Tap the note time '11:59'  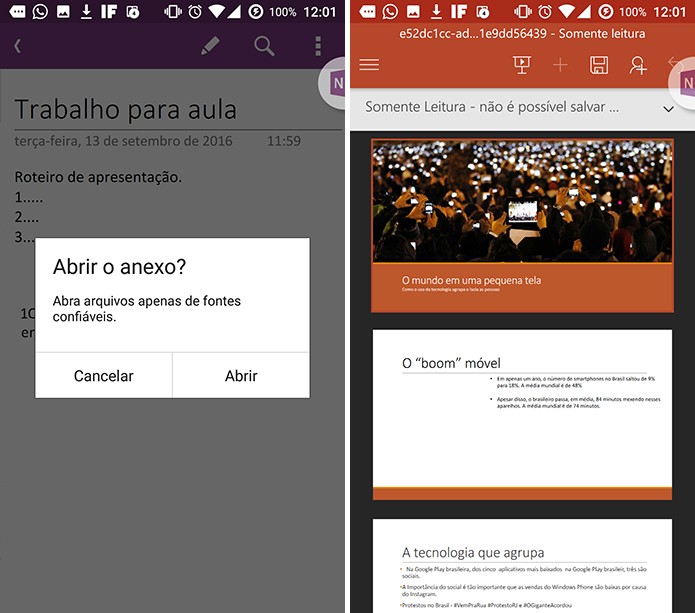284,141
